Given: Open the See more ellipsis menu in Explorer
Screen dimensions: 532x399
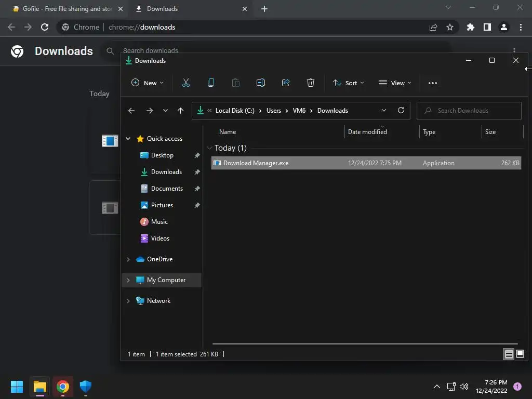Looking at the screenshot, I should pos(433,83).
